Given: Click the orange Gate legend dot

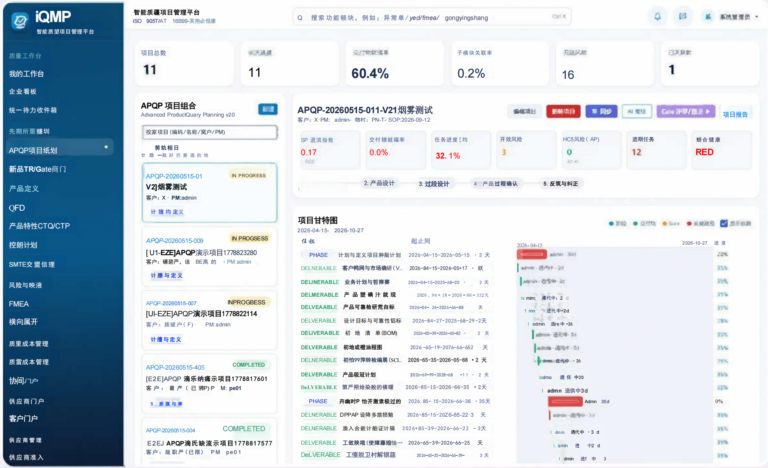Looking at the screenshot, I should pos(665,223).
